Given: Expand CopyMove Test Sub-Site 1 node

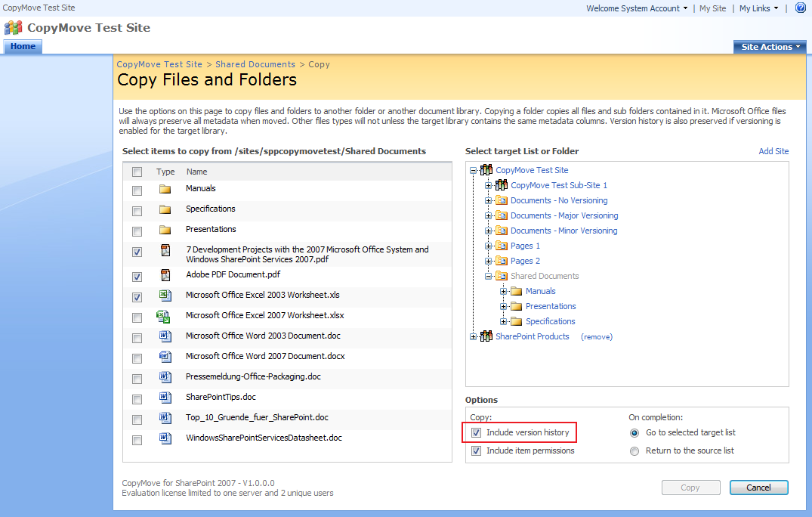Looking at the screenshot, I should (x=488, y=185).
